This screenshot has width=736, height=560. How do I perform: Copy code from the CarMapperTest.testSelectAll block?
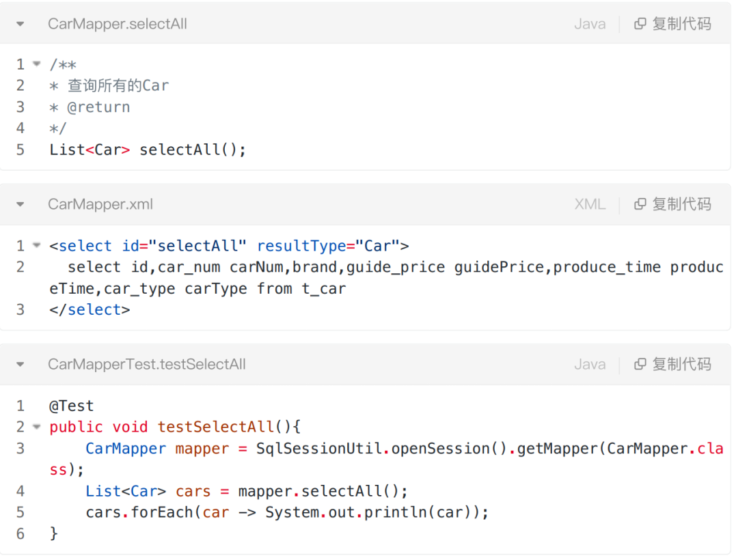pos(673,364)
